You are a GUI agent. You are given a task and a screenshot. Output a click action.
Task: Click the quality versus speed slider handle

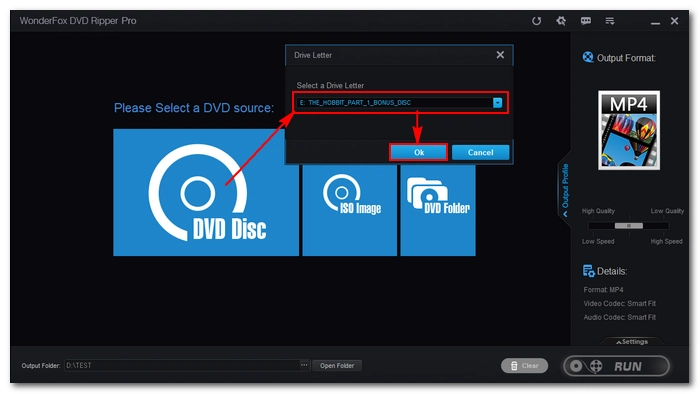[629, 225]
